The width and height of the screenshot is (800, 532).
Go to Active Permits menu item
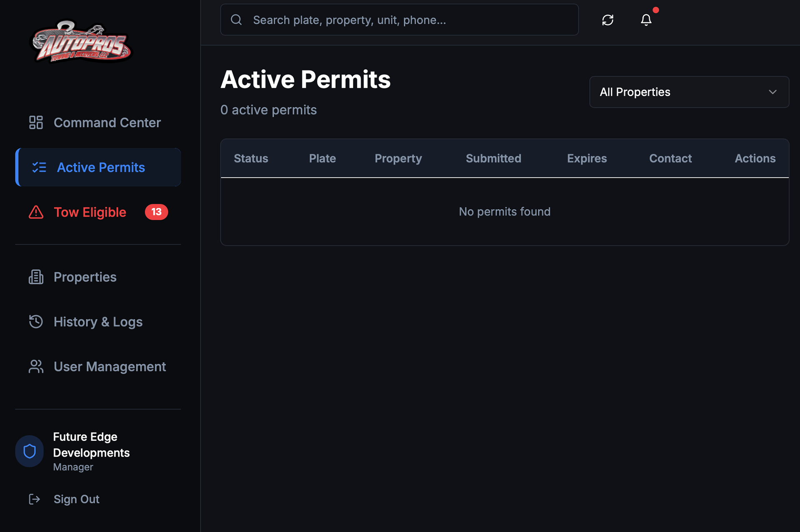point(100,167)
